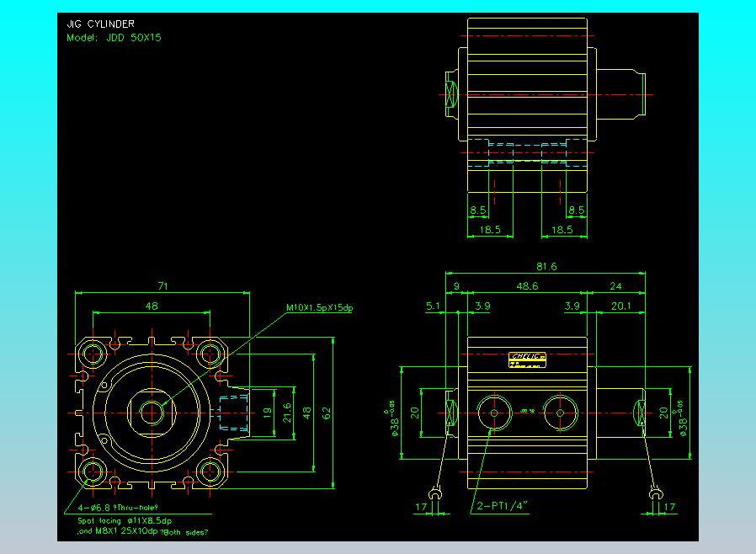
Task: Click the 48.6 body length dimension
Action: (527, 286)
